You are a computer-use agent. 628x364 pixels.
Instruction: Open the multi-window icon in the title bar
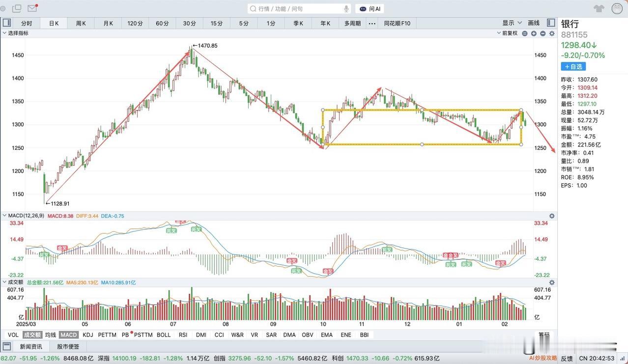(x=17, y=8)
